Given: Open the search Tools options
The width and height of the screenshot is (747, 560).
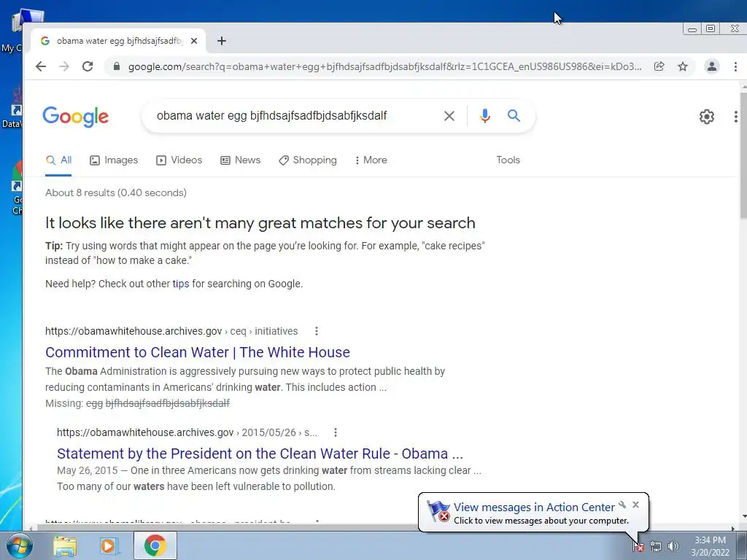Looking at the screenshot, I should click(x=508, y=160).
